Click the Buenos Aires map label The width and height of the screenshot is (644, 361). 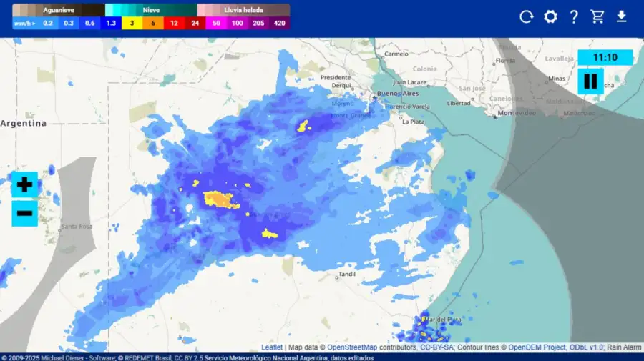(x=398, y=94)
